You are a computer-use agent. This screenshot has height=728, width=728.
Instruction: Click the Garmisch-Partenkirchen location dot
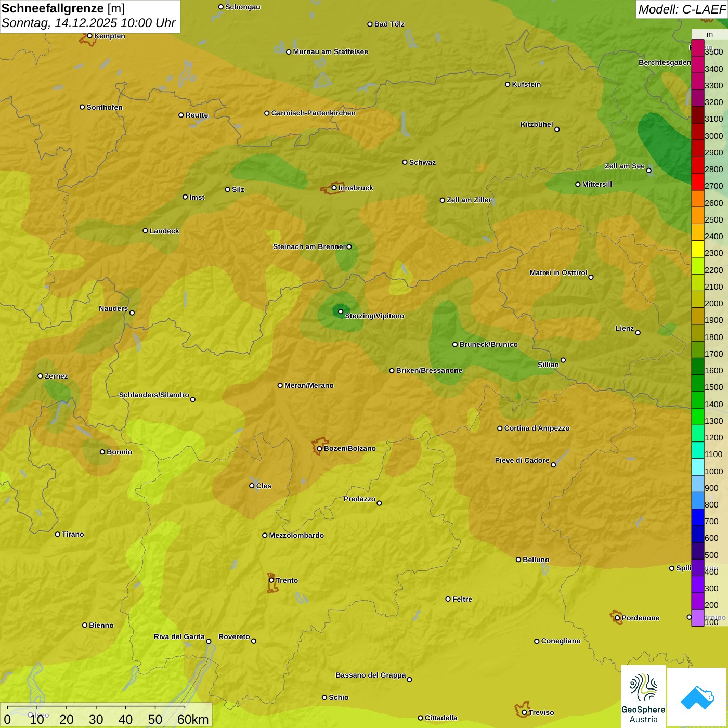tap(267, 113)
